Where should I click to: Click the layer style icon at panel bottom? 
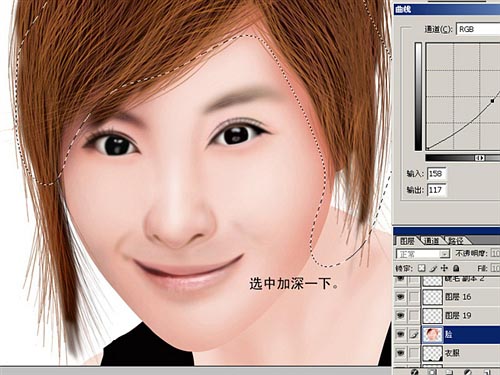click(414, 372)
